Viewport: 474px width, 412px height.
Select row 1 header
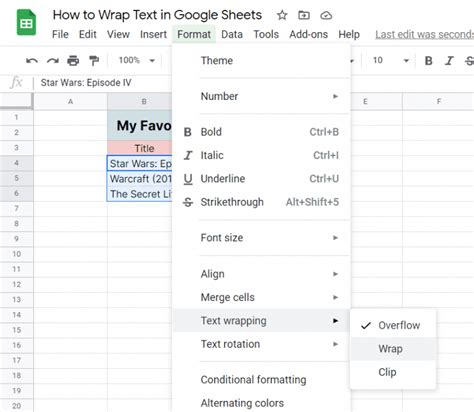tap(16, 117)
